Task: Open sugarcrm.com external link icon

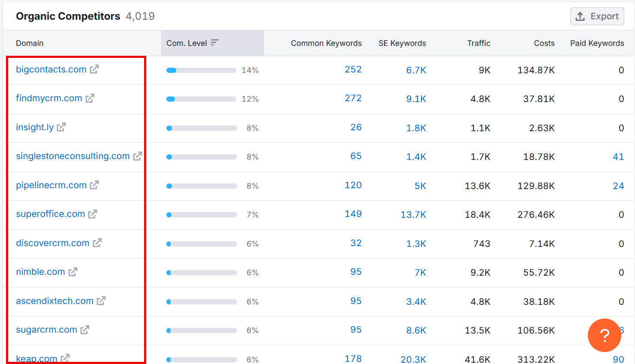Action: [x=85, y=330]
